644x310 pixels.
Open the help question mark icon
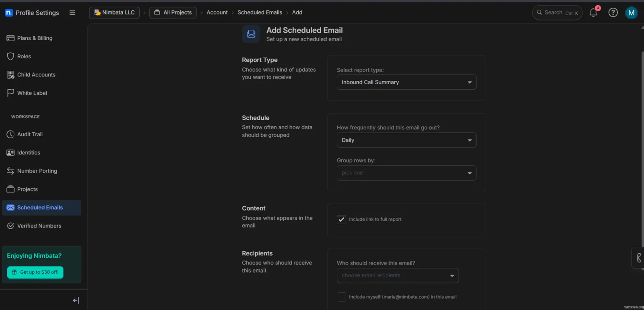click(613, 13)
